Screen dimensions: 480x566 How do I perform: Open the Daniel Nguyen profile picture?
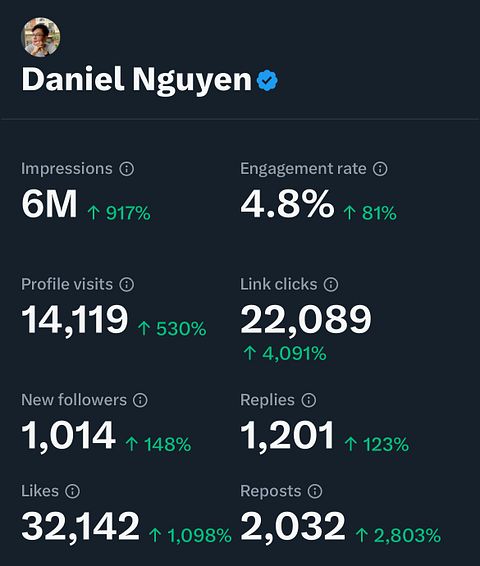coord(41,37)
